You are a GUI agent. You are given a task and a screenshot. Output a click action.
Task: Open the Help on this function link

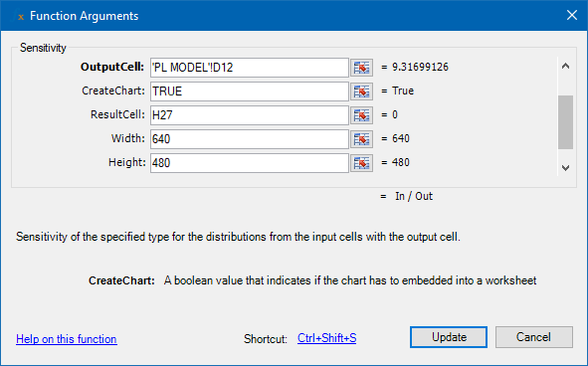tap(67, 339)
